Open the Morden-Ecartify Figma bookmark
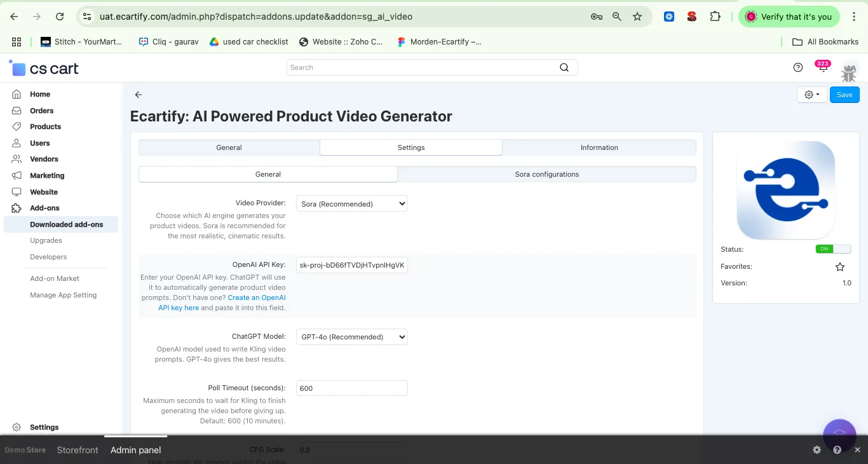 439,42
